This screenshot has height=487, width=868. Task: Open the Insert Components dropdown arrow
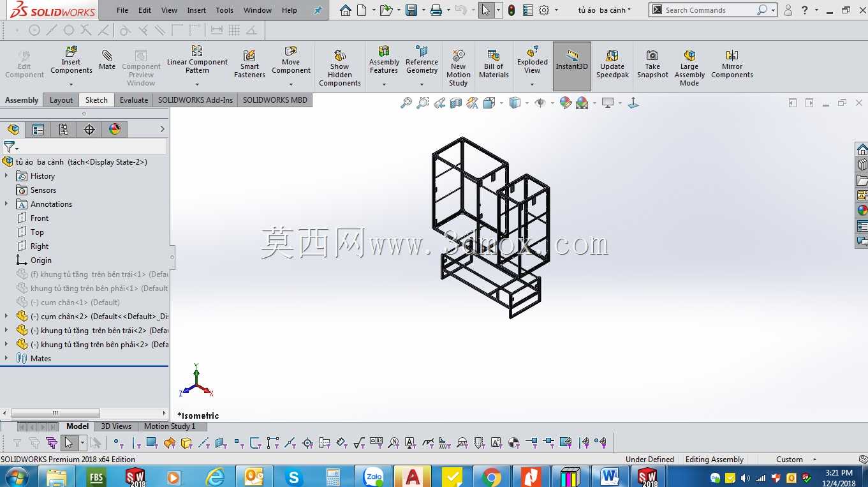(x=71, y=84)
